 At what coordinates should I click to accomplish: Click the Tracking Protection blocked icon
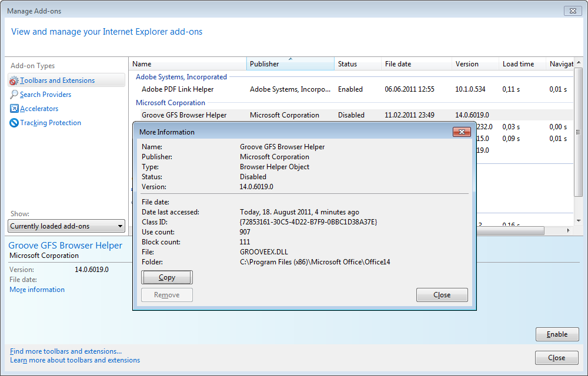pyautogui.click(x=14, y=123)
